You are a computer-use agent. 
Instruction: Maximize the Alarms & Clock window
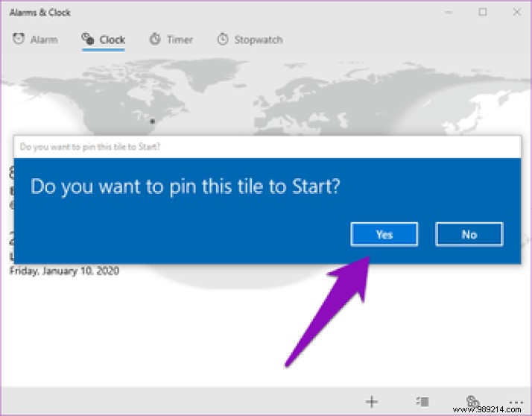tap(483, 12)
